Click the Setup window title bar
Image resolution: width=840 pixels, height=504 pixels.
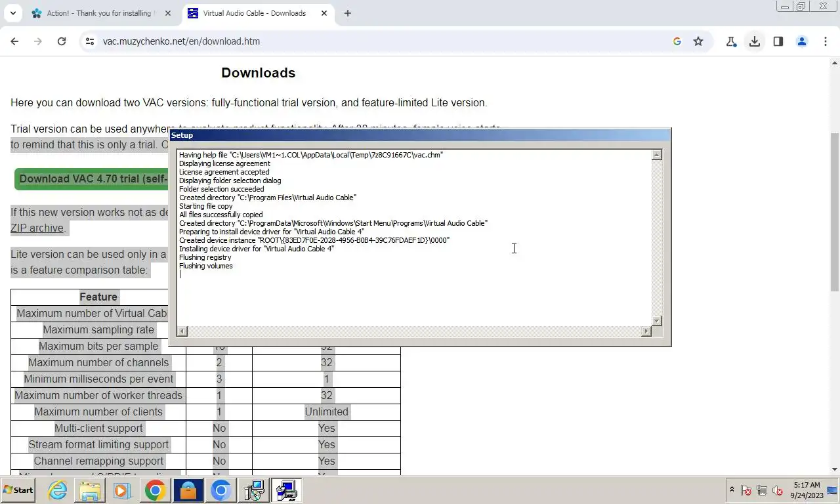(420, 135)
